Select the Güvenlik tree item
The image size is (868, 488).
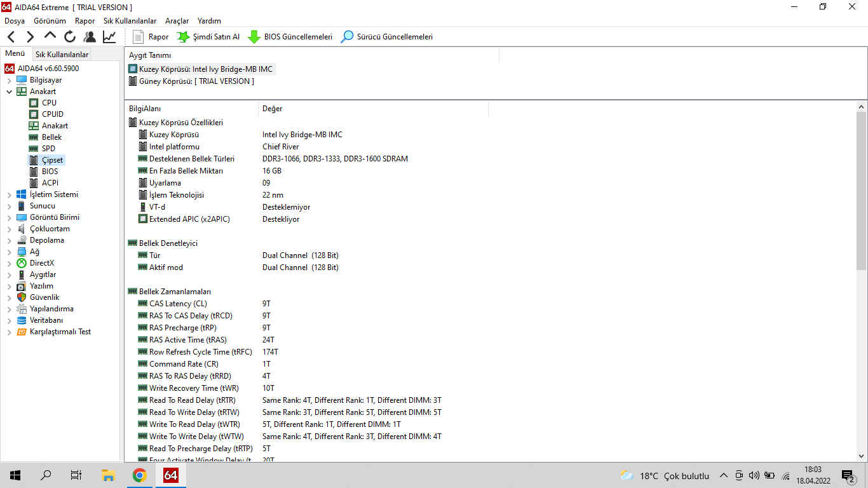[x=44, y=297]
